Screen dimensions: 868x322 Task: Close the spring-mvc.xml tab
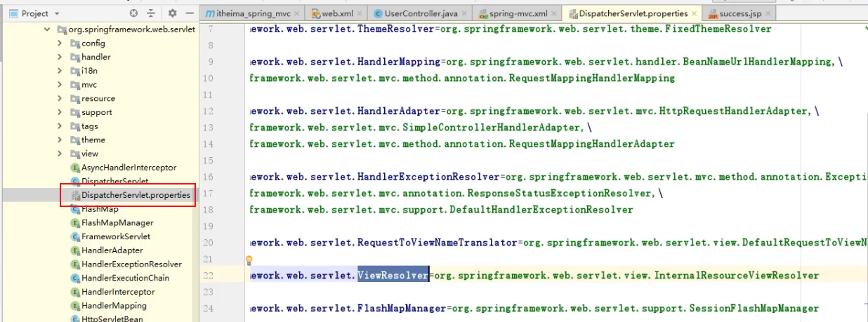(554, 14)
